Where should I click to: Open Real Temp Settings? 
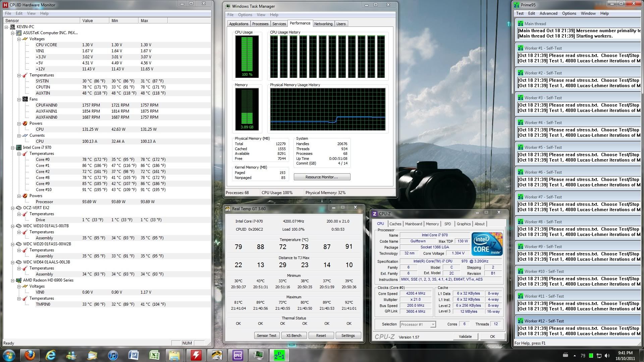pos(348,336)
